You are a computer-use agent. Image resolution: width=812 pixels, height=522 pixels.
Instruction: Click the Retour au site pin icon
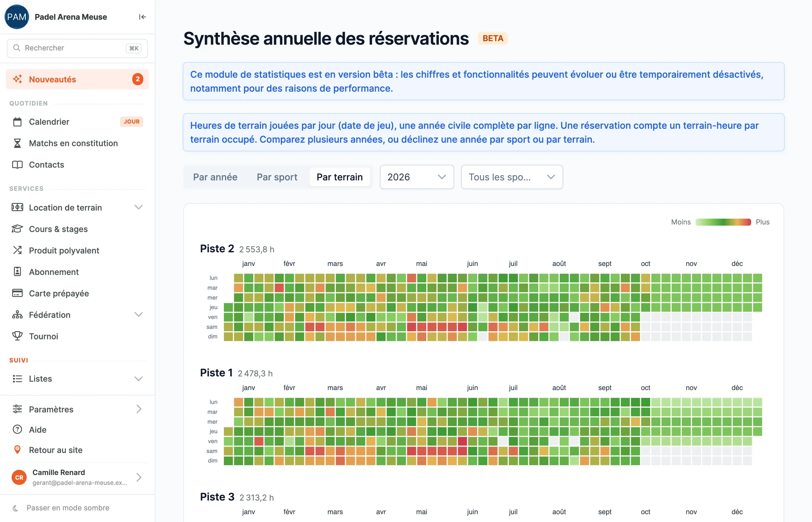coord(17,450)
